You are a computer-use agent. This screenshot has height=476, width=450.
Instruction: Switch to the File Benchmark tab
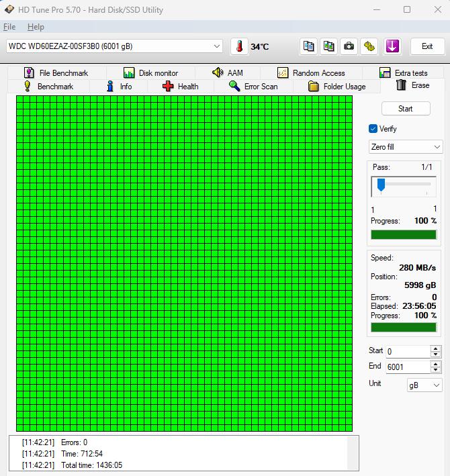tap(57, 73)
